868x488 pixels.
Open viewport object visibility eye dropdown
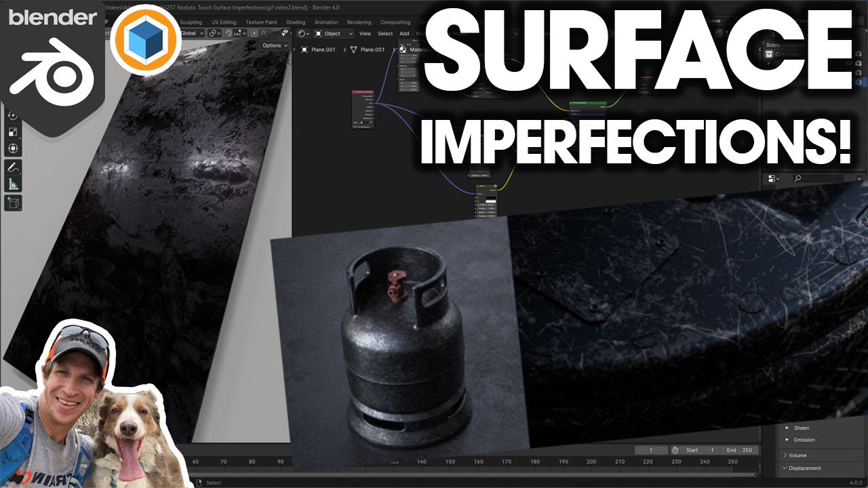tap(285, 33)
